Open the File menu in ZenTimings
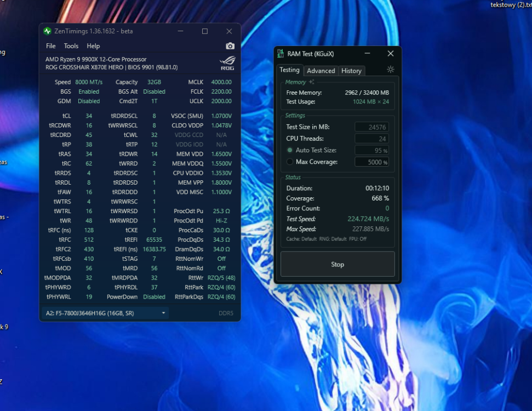The width and height of the screenshot is (532, 411). [51, 46]
